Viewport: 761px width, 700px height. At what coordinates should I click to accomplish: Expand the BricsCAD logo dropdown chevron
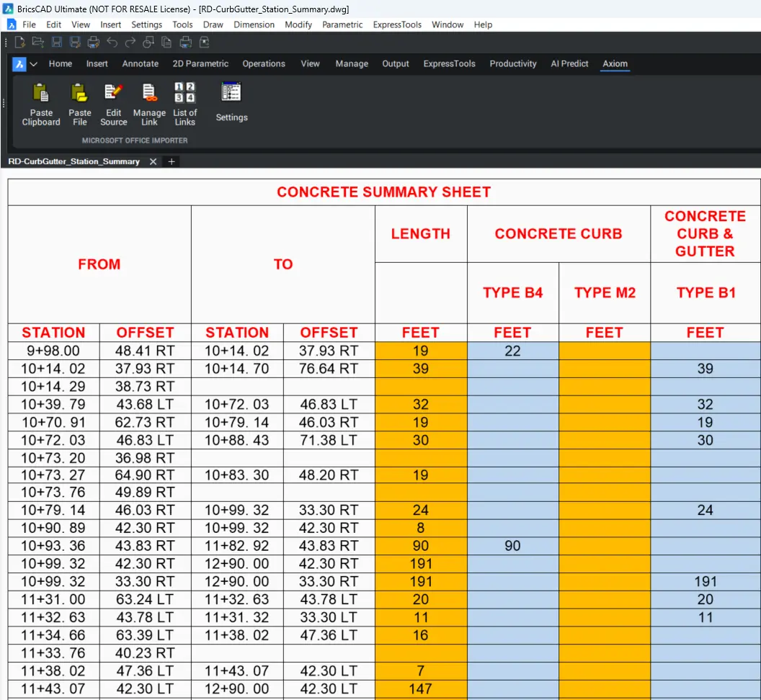(x=34, y=64)
